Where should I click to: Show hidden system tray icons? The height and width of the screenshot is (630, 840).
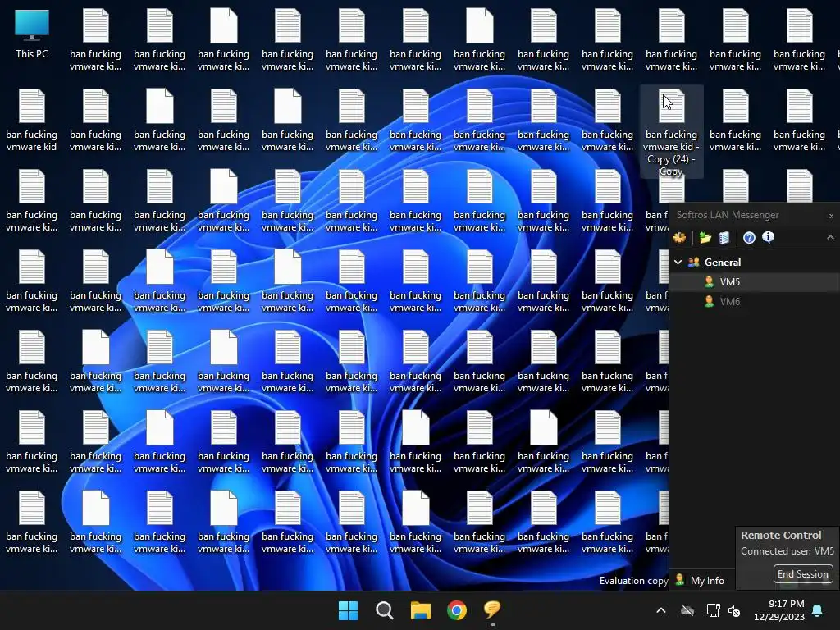(x=661, y=610)
